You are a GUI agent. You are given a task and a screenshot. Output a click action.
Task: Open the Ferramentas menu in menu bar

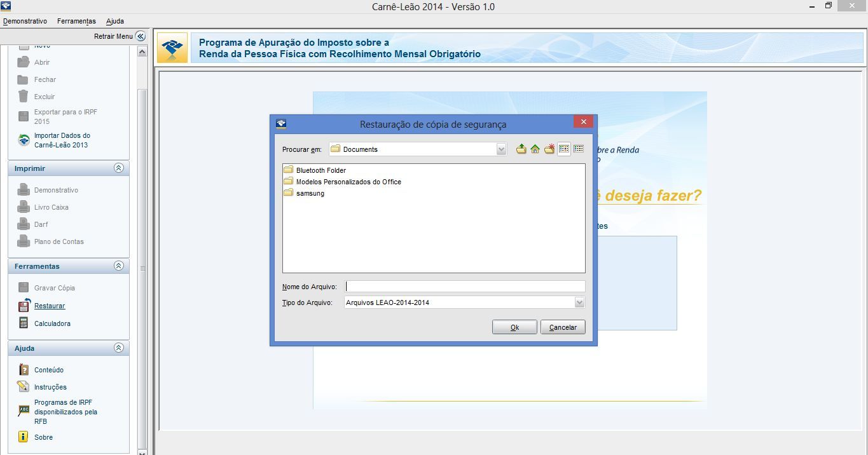[76, 21]
